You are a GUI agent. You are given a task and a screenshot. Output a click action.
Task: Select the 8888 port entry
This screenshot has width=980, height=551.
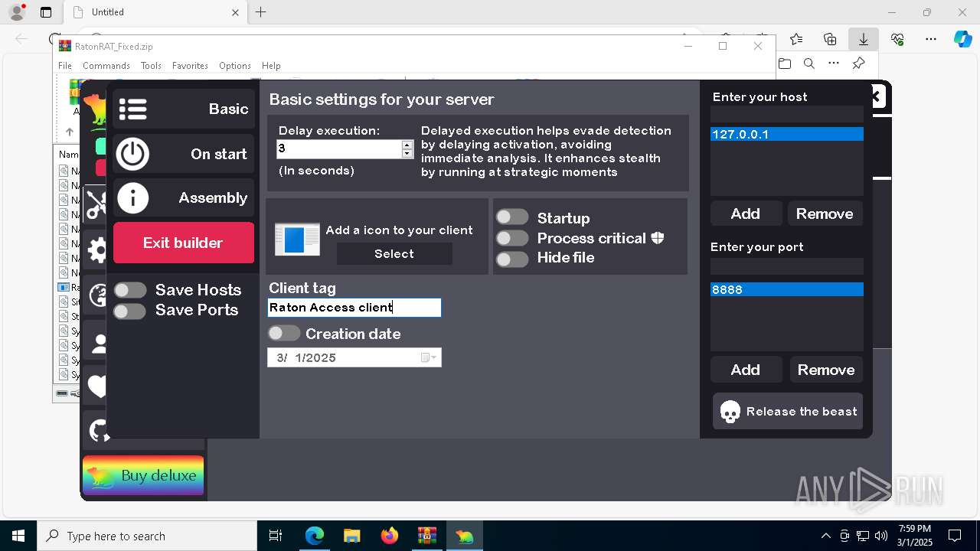tap(786, 289)
